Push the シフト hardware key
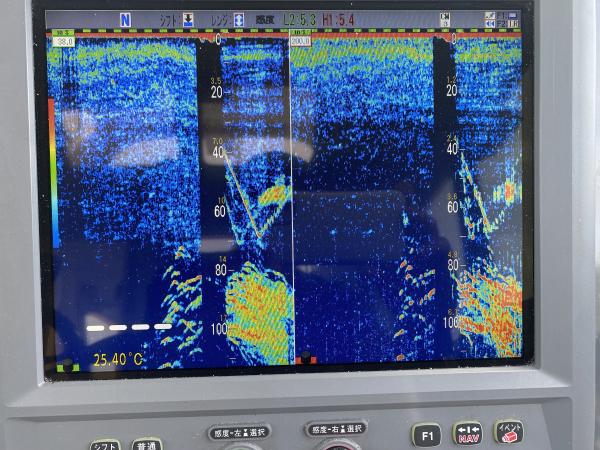 click(x=105, y=446)
